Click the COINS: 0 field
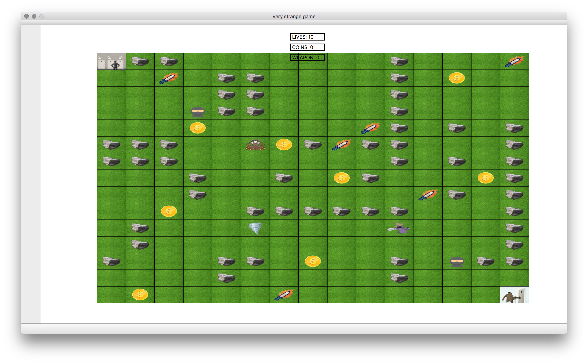Viewport: 588px width, 364px height. point(307,47)
